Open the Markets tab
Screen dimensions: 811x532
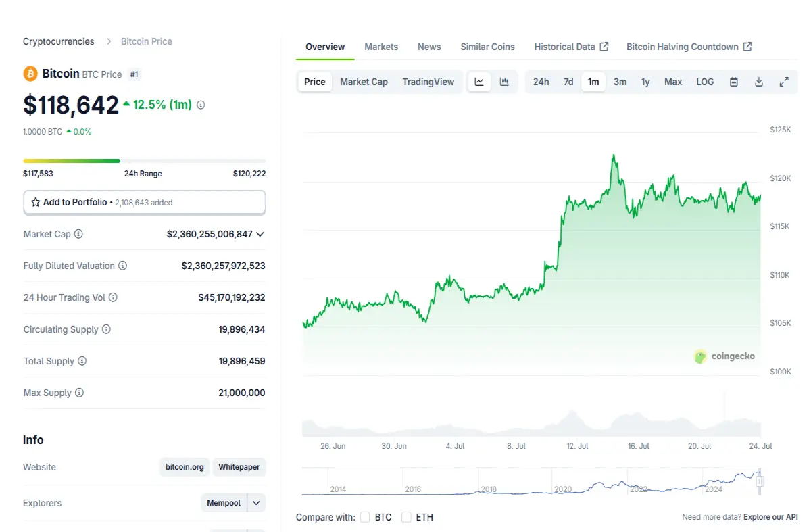tap(381, 47)
